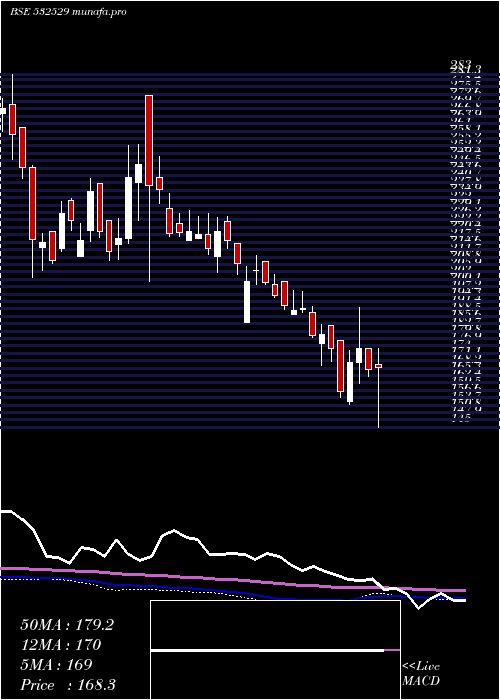Click the lowest price axis label near 145
500x700 pixels.
tap(461, 418)
